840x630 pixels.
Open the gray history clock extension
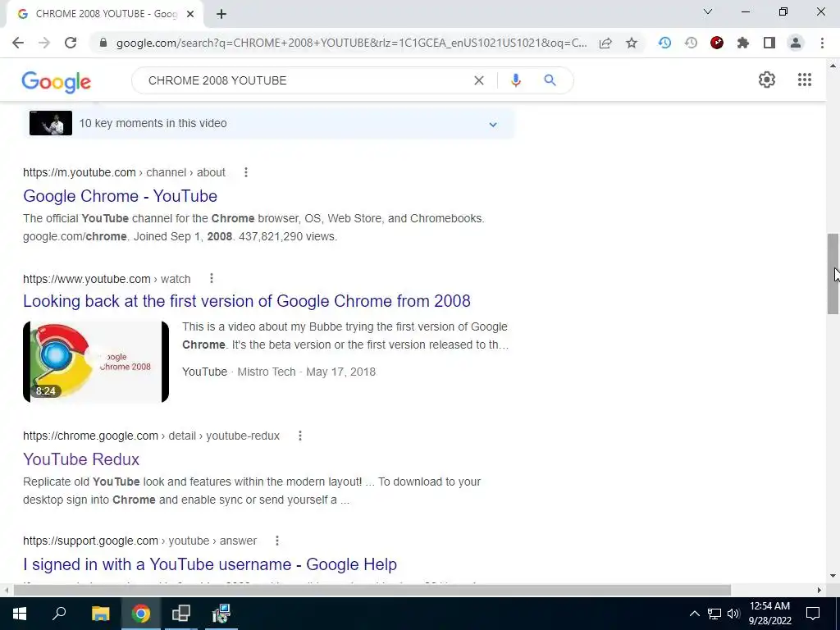691,43
